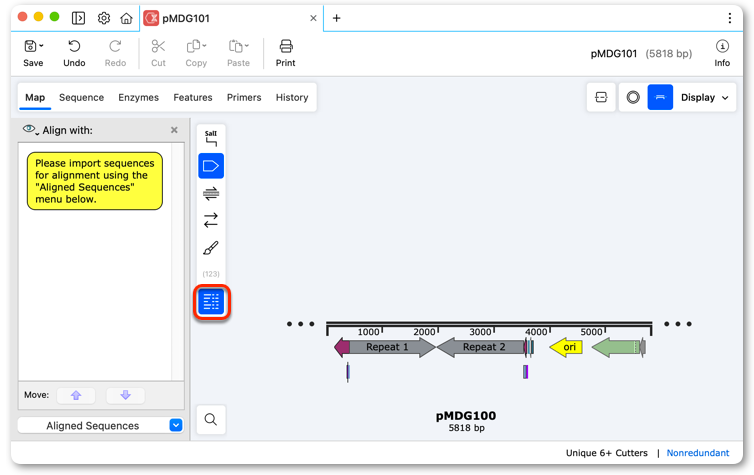Image resolution: width=754 pixels, height=475 pixels.
Task: Click the feature coloring paintbrush icon
Action: pos(211,248)
